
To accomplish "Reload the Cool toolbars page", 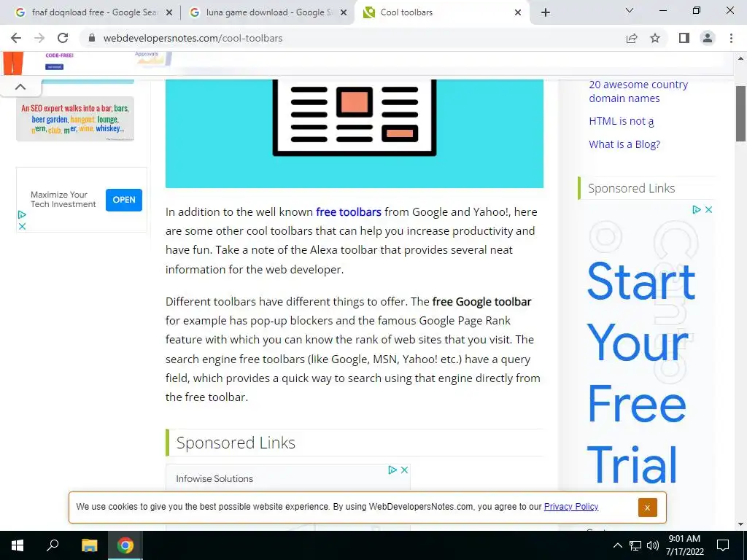I will click(63, 38).
